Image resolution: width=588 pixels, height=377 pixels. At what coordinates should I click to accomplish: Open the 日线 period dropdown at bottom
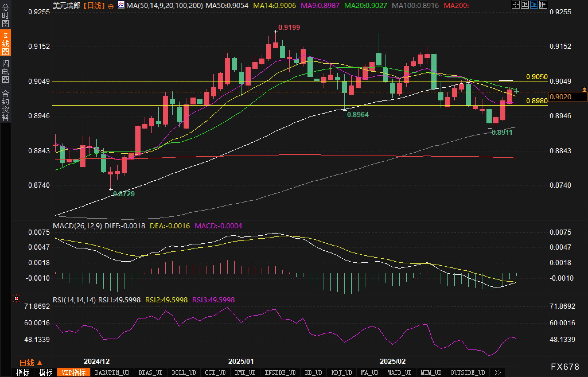(x=31, y=363)
